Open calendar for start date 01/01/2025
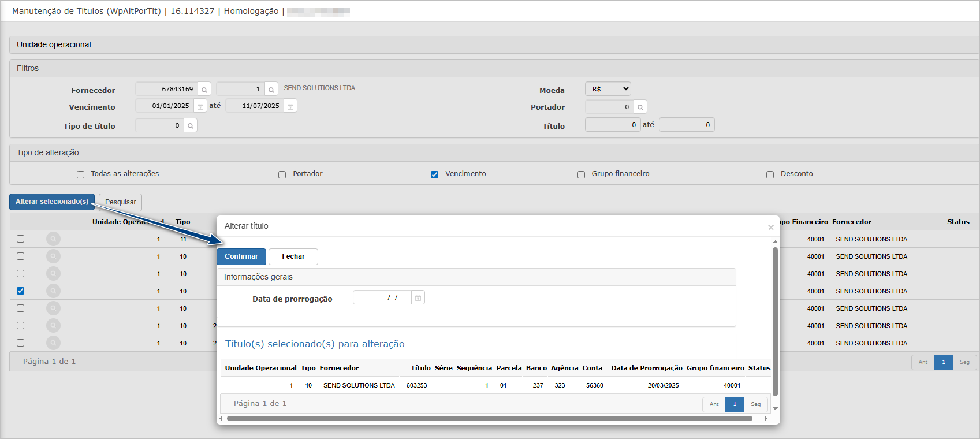 coord(200,107)
